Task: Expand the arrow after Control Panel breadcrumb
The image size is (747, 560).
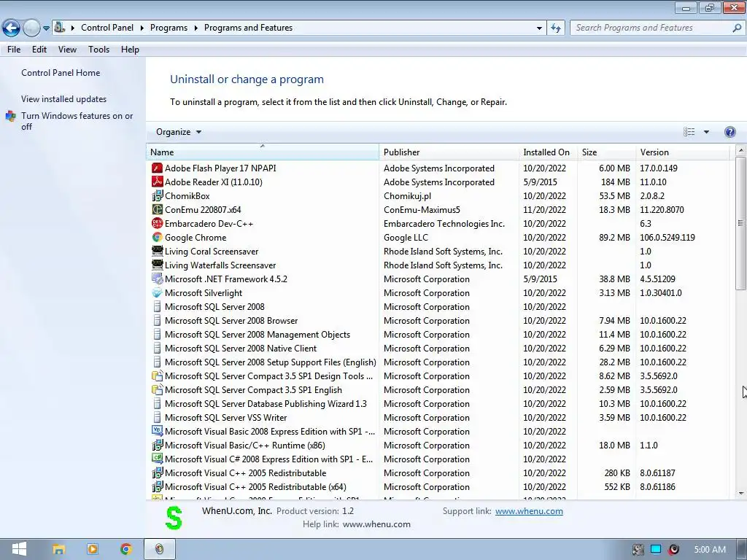Action: pos(142,28)
